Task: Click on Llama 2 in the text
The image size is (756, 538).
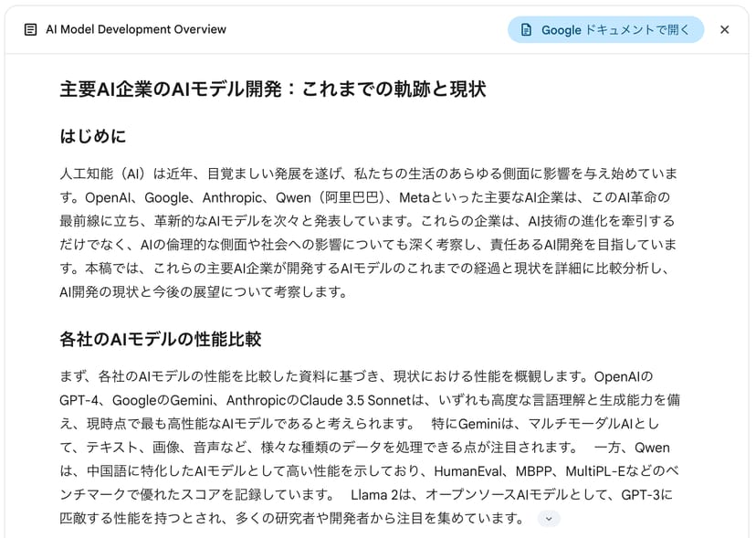Action: 373,495
